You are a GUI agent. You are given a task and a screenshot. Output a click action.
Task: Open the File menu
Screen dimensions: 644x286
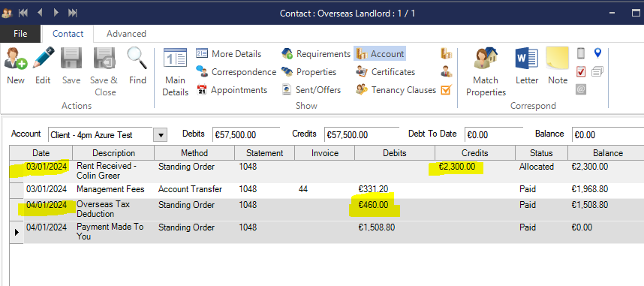pos(20,34)
